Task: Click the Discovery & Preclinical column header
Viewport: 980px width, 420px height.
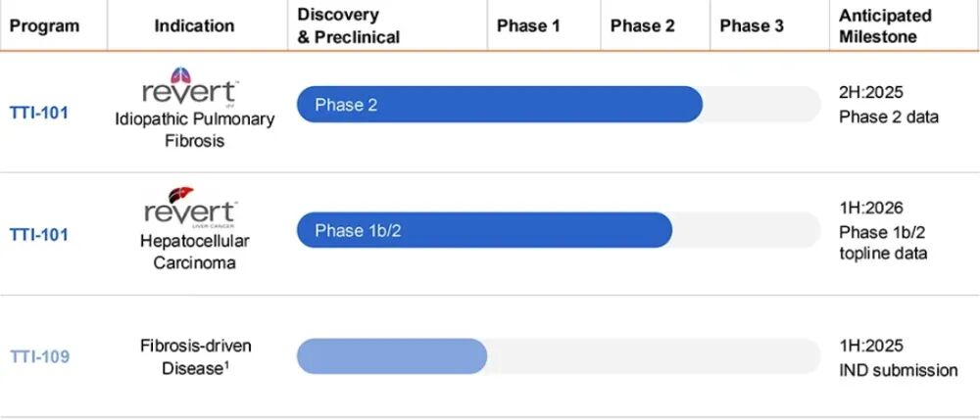Action: click(x=349, y=26)
